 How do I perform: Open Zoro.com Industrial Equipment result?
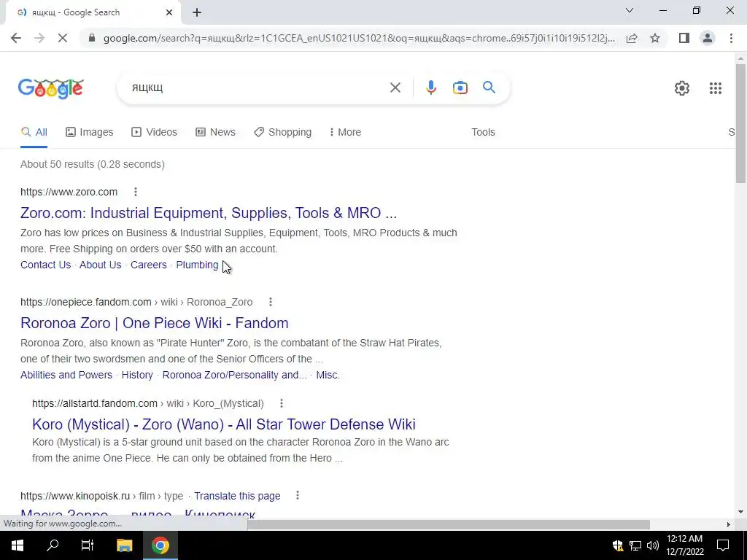click(209, 213)
